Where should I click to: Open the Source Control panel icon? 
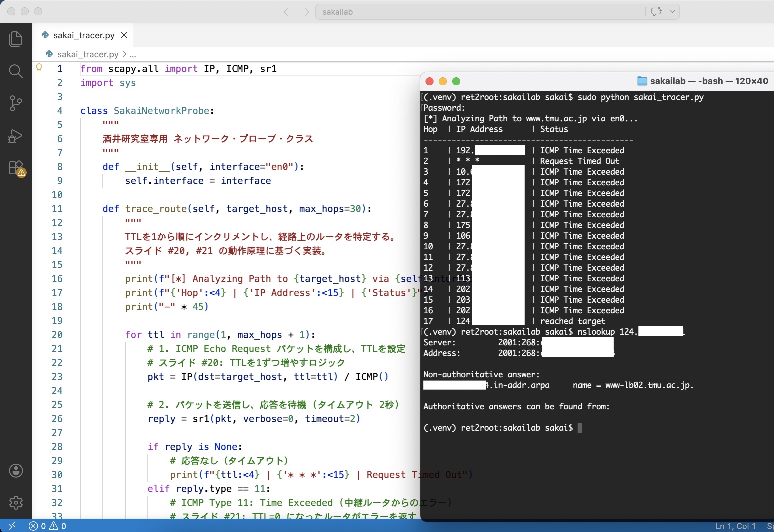coord(16,103)
